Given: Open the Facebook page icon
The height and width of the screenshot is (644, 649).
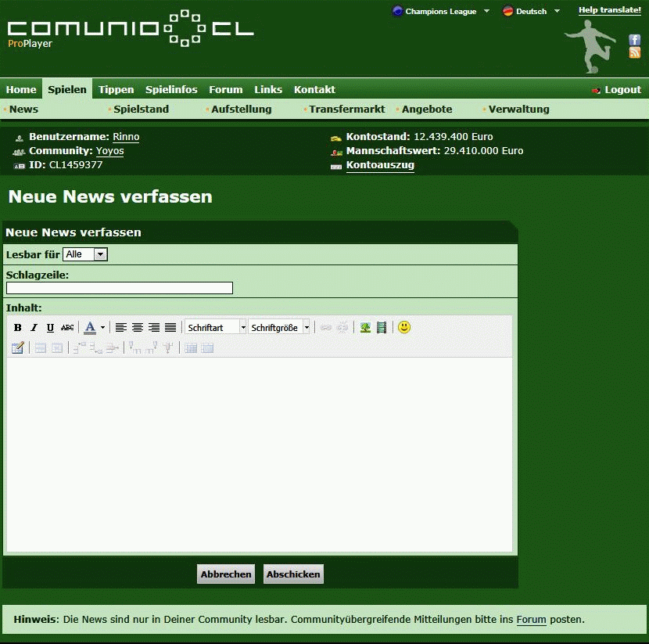Looking at the screenshot, I should [x=635, y=40].
